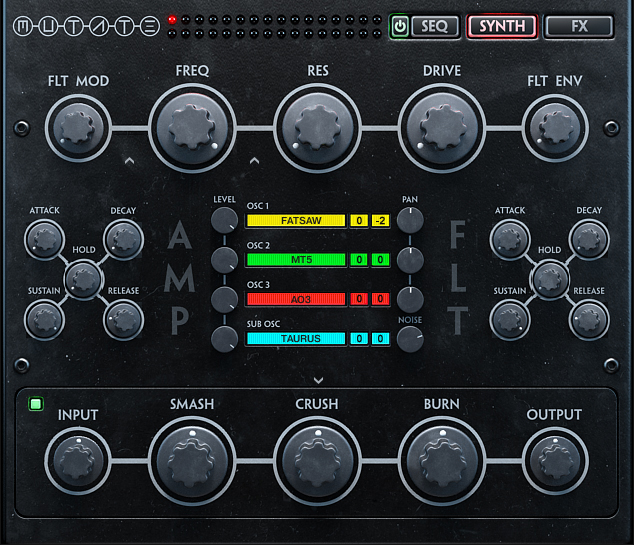Open the OSC 2 MT5 waveform selector

pyautogui.click(x=295, y=260)
